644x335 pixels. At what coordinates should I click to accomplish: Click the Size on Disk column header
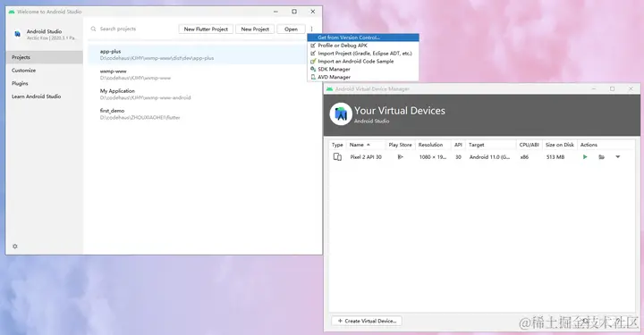click(560, 145)
